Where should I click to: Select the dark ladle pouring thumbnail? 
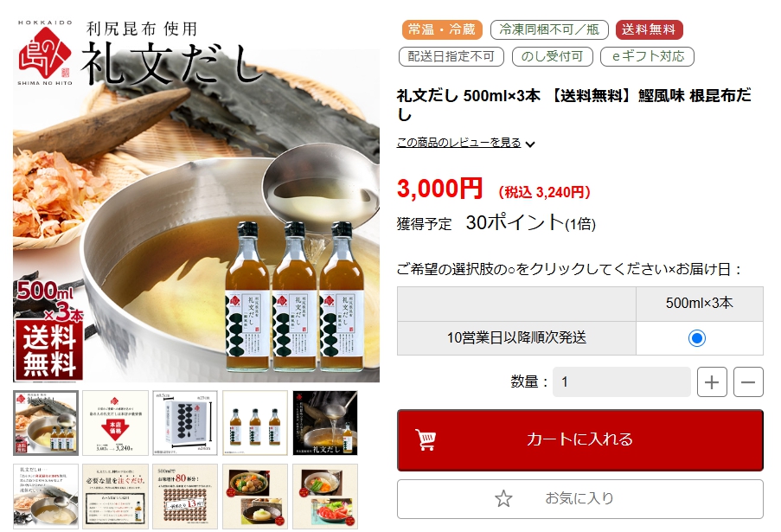pyautogui.click(x=325, y=423)
